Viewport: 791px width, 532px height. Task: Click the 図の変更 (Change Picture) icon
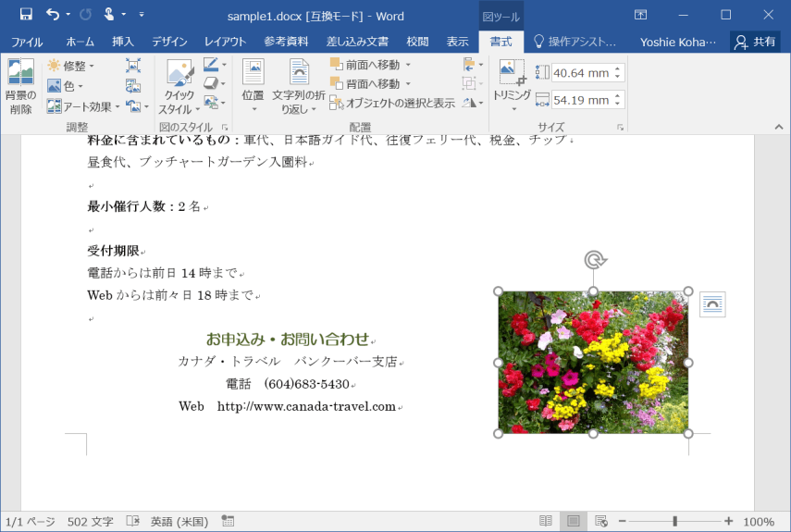click(133, 86)
